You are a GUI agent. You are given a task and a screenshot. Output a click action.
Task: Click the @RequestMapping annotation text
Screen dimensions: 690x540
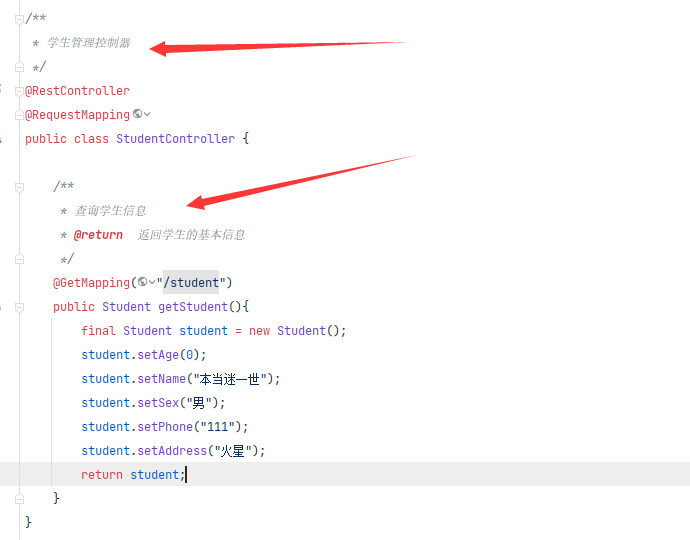point(77,115)
